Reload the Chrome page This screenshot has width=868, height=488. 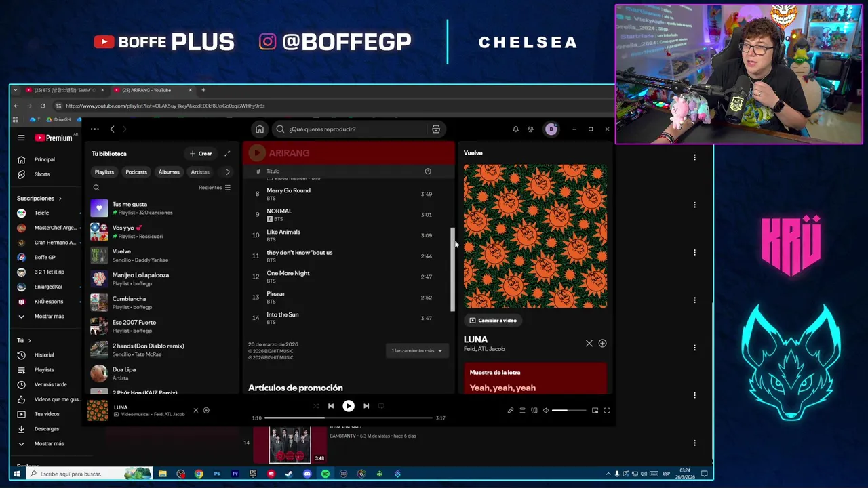point(43,106)
